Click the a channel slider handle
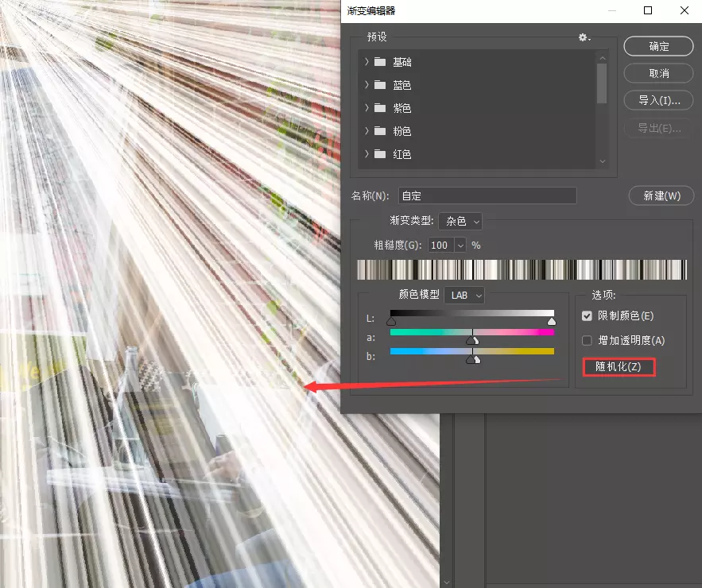Image resolution: width=702 pixels, height=588 pixels. [473, 341]
